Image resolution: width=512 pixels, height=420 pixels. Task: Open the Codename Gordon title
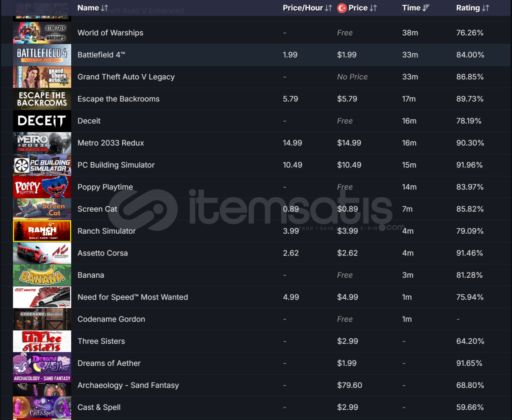tap(111, 319)
